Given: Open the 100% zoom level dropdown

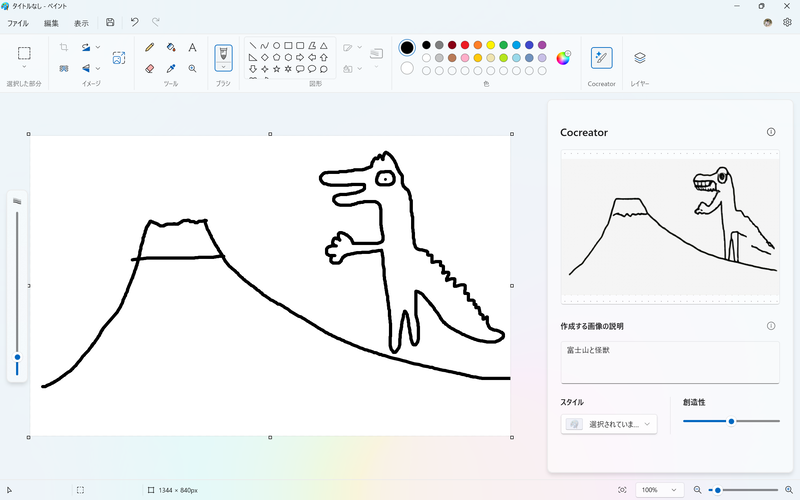Looking at the screenshot, I should point(659,490).
